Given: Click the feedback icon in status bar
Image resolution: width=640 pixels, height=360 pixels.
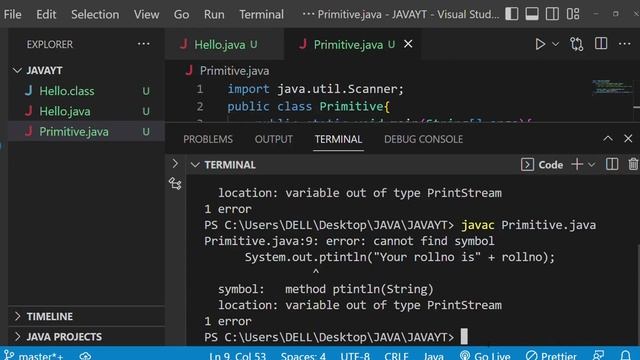Looking at the screenshot, I should pos(598,356).
